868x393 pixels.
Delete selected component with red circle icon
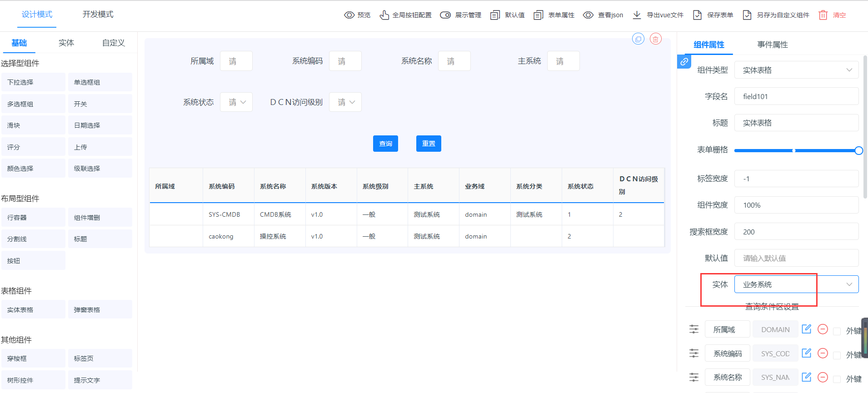656,39
